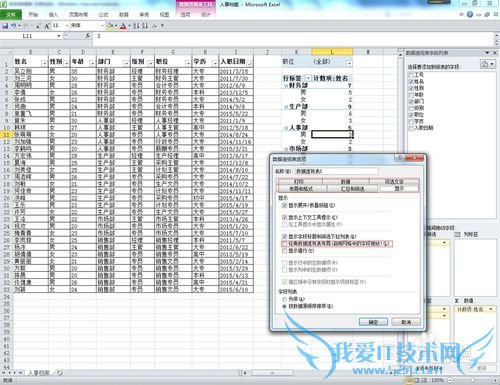This screenshot has width=500, height=385.
Task: Click the Redo arrow icon
Action: (x=26, y=26)
